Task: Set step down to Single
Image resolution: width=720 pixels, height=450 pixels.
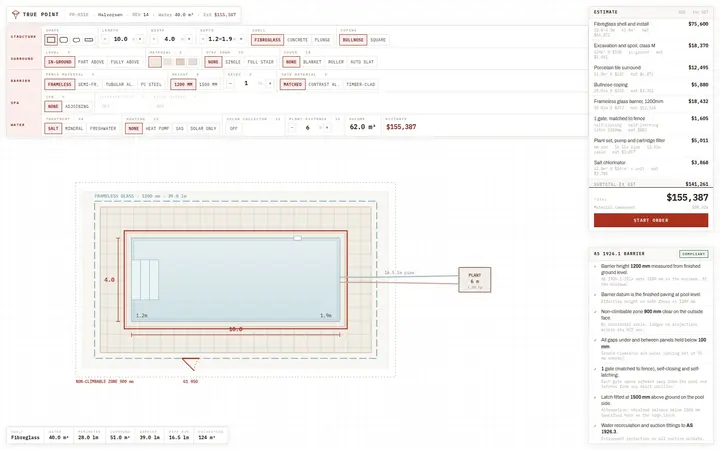Action: pyautogui.click(x=233, y=62)
